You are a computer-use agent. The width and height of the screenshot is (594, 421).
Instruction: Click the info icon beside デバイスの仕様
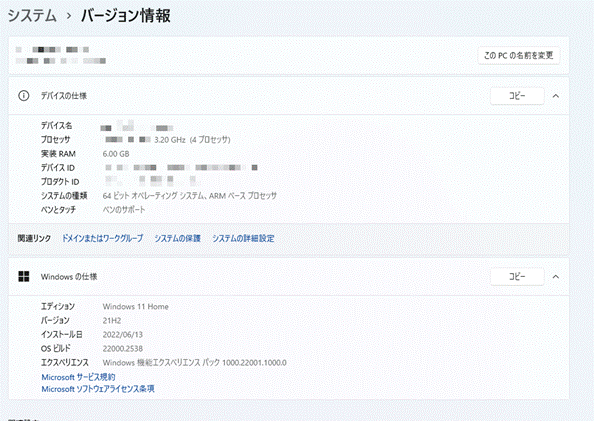pyautogui.click(x=23, y=96)
